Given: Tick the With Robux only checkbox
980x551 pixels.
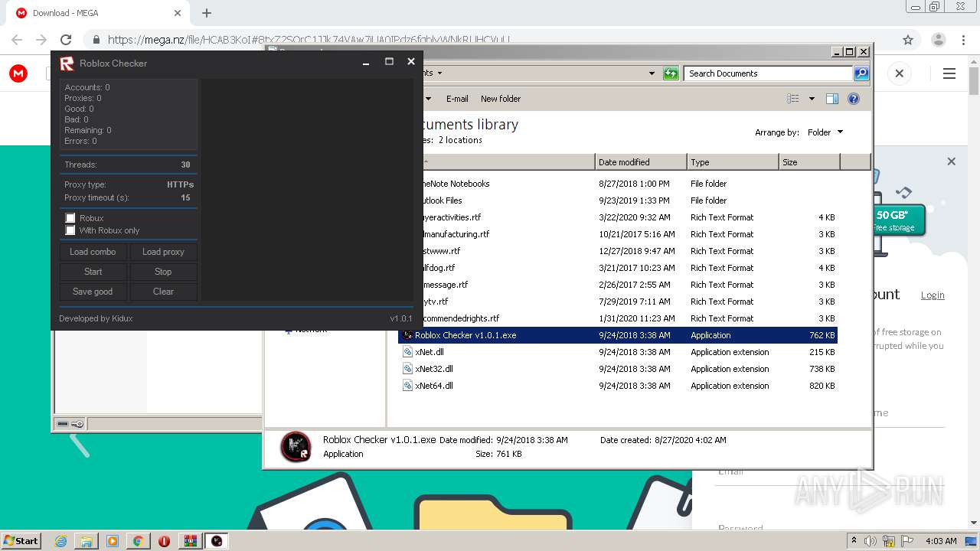Looking at the screenshot, I should (x=70, y=230).
